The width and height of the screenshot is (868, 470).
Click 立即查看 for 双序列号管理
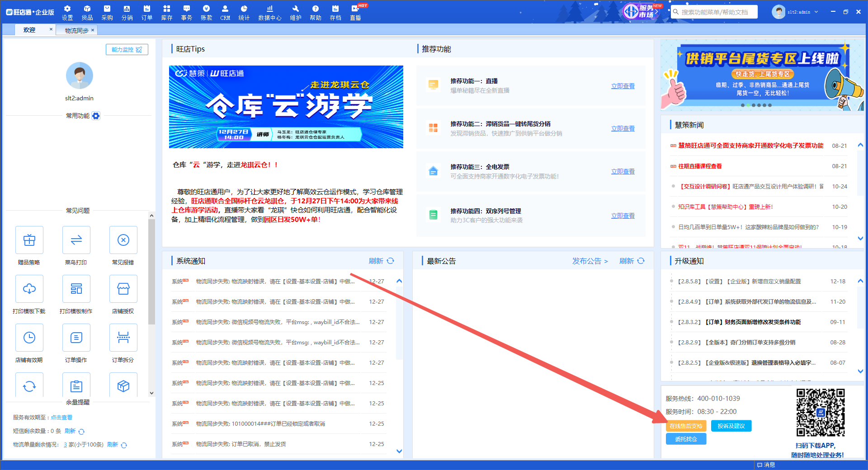623,216
